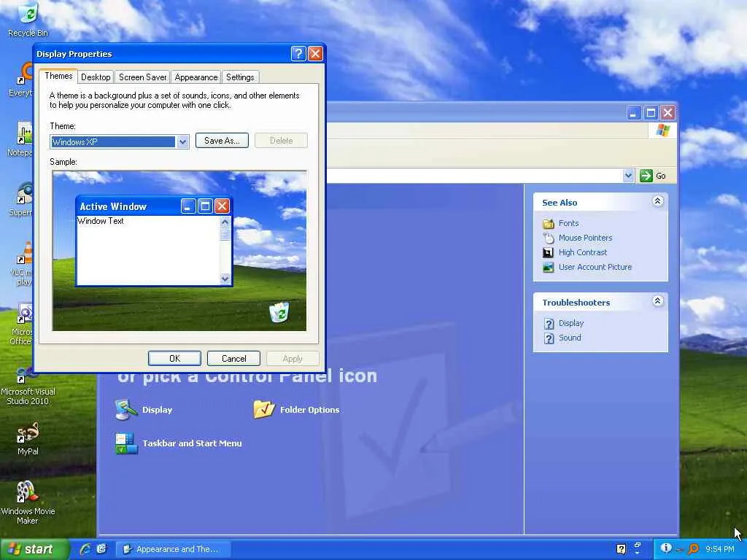
Task: Click OK in Display Properties
Action: 174,359
